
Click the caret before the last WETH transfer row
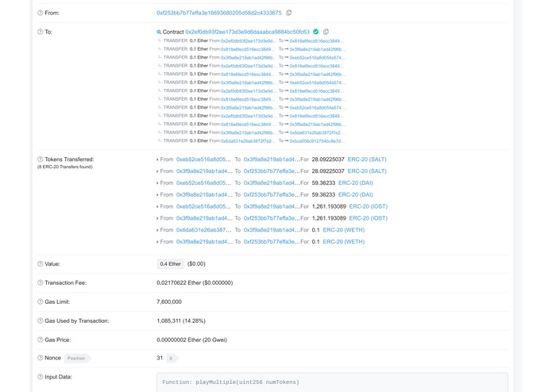(x=157, y=242)
